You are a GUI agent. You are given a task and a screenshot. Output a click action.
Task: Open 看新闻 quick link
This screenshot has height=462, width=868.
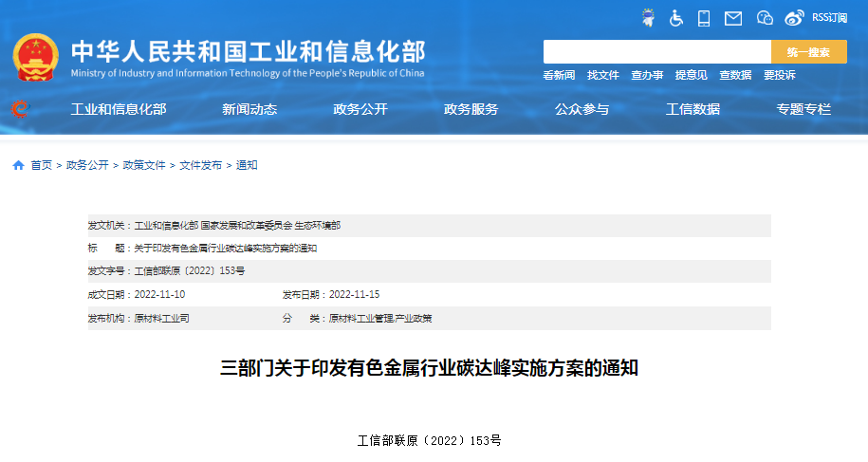[x=559, y=75]
